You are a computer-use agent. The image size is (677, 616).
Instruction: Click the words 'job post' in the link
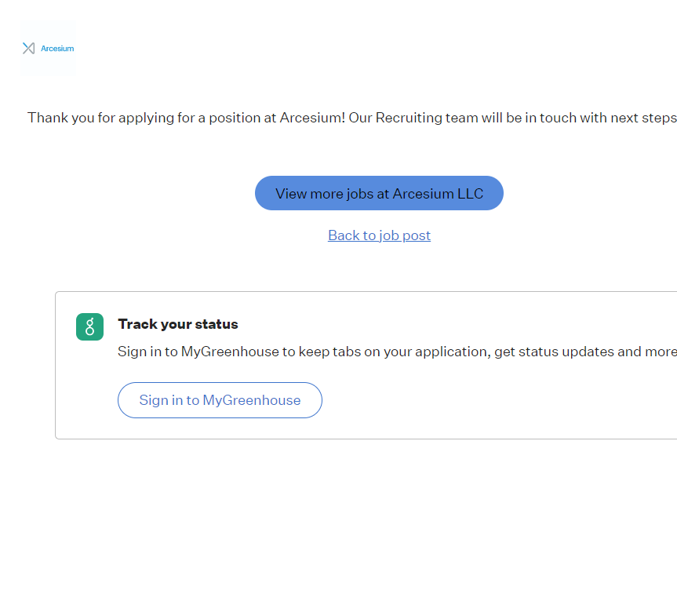point(405,235)
